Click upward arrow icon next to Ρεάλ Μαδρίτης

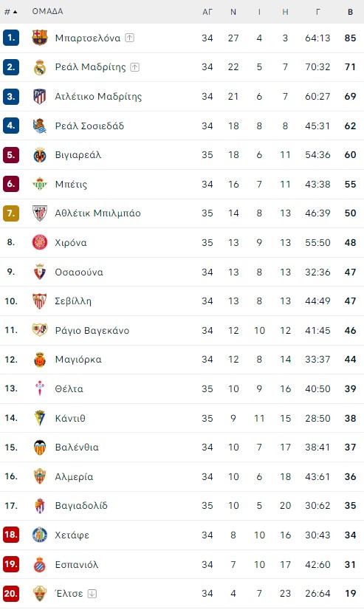click(x=134, y=67)
